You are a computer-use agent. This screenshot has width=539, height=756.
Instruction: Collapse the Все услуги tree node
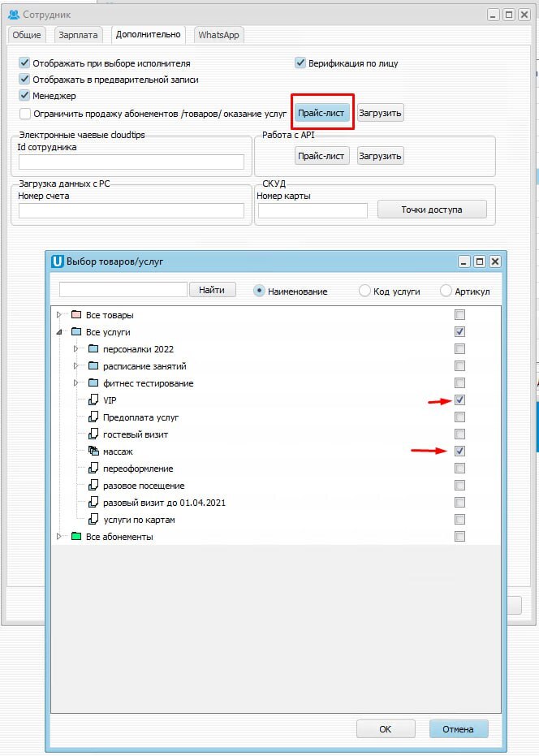tap(58, 331)
